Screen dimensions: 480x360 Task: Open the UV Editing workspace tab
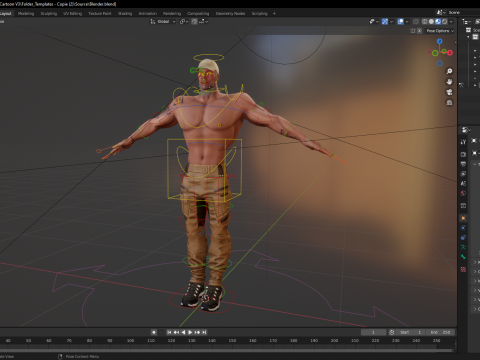pos(73,14)
